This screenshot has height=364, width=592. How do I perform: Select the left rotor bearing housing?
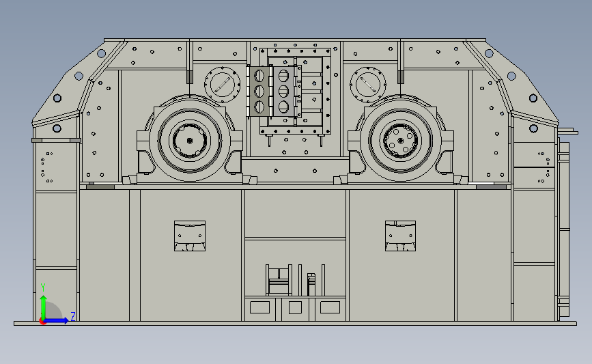[190, 140]
